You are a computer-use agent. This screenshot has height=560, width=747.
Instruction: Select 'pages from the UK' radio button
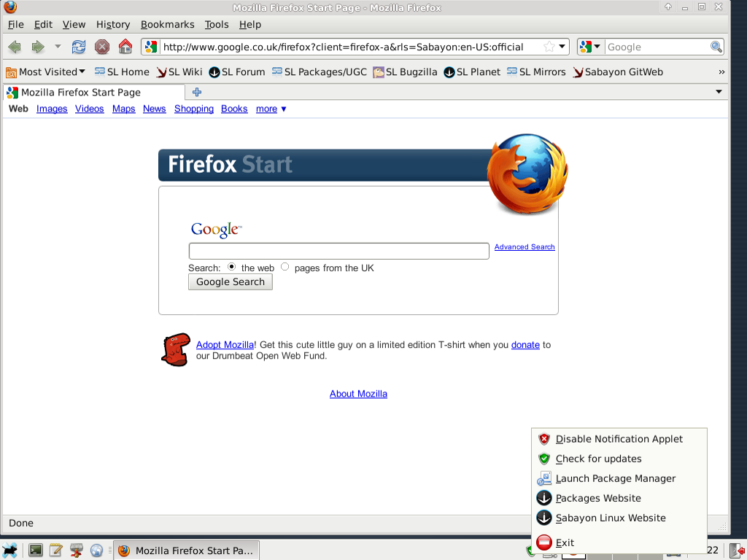click(x=285, y=267)
